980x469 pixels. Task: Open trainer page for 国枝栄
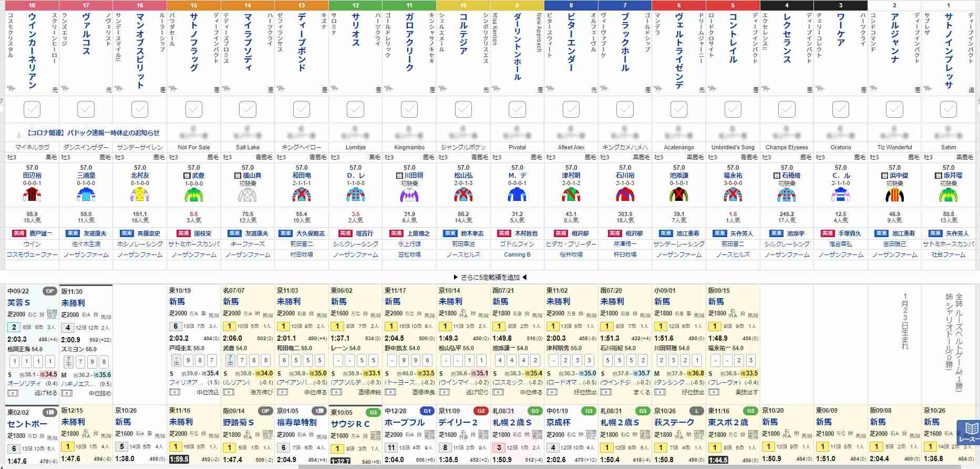[203, 233]
